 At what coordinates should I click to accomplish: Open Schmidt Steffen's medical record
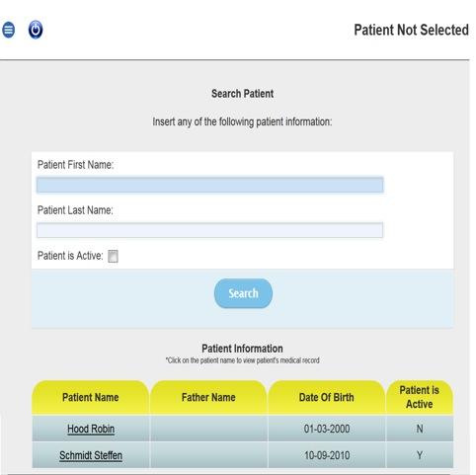point(91,455)
